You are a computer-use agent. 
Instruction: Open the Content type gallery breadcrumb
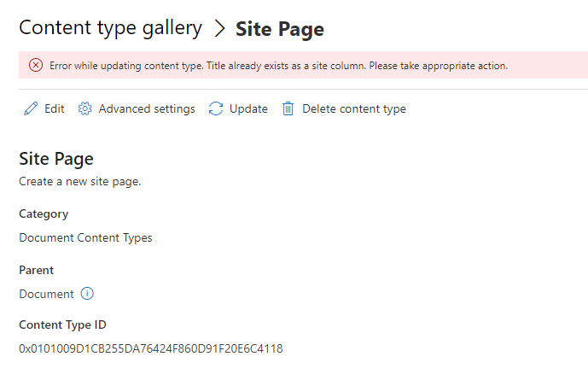[110, 27]
